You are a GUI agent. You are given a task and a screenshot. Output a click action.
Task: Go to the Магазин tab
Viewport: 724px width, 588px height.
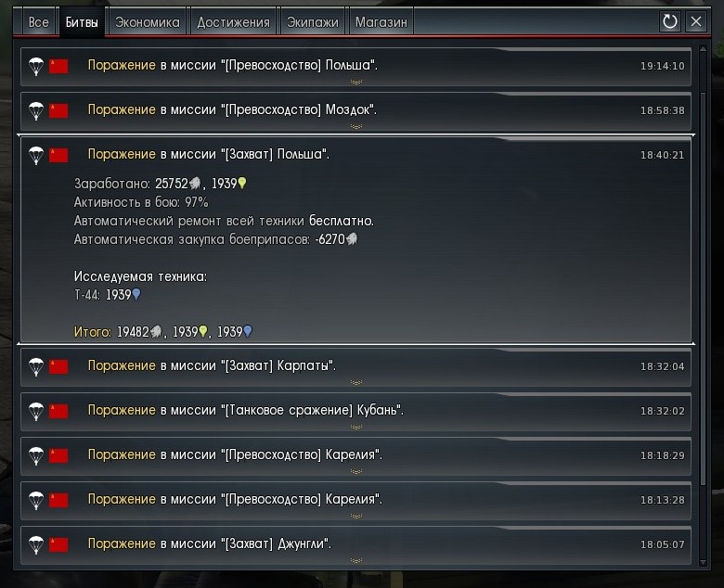(381, 22)
